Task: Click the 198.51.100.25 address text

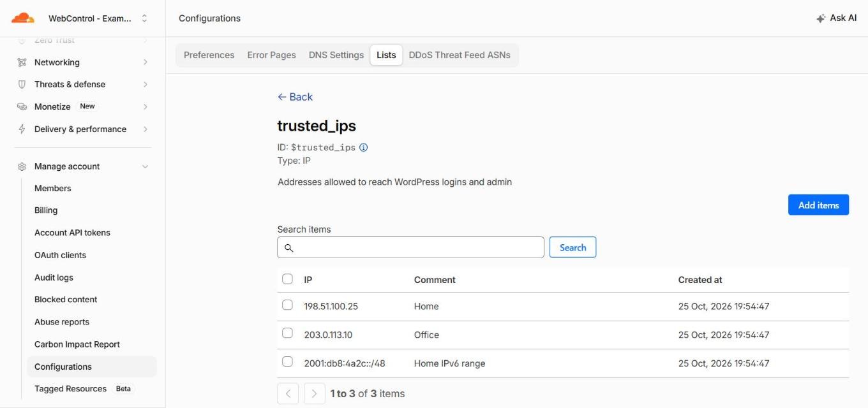Action: coord(331,307)
